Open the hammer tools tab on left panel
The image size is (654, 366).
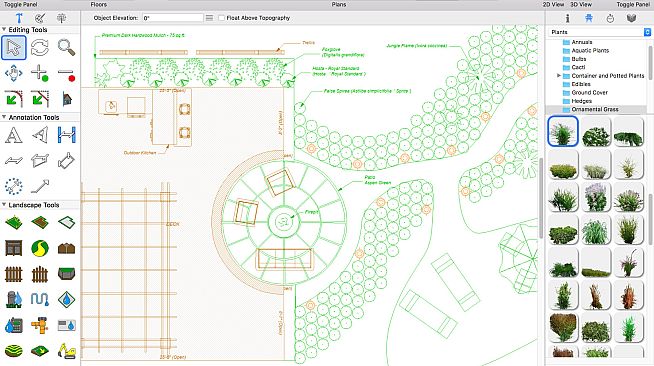(x=19, y=18)
